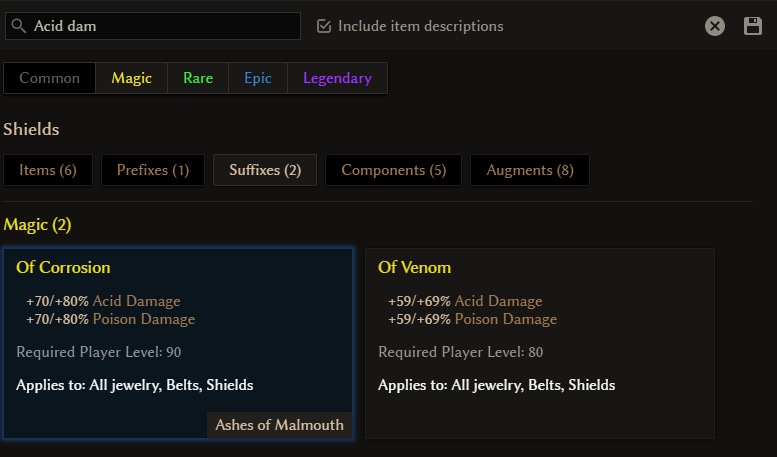Click the floppy disk save icon
Viewport: 777px width, 457px height.
(x=752, y=26)
